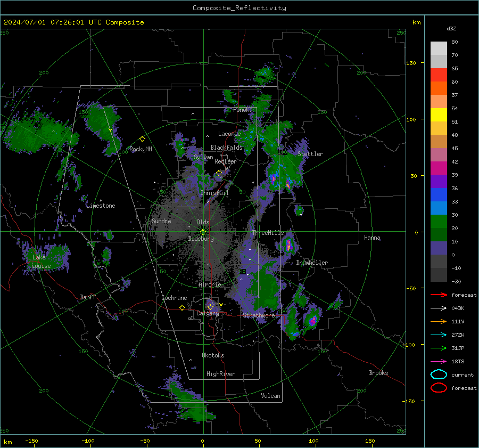
Task: Select the Limestone label
Action: [101, 206]
